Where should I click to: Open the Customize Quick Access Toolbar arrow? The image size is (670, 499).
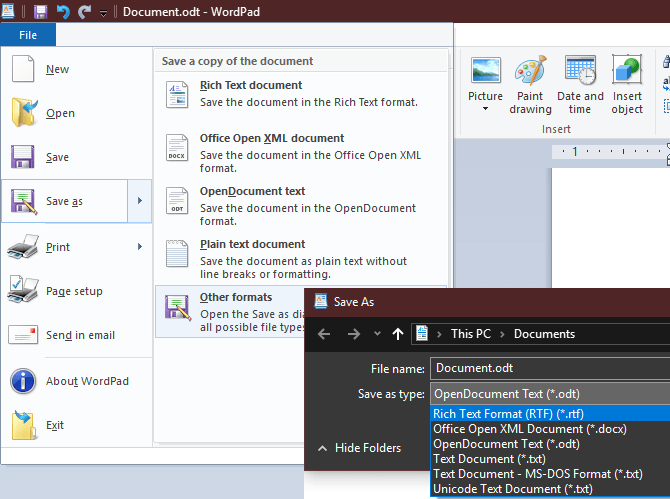(103, 13)
